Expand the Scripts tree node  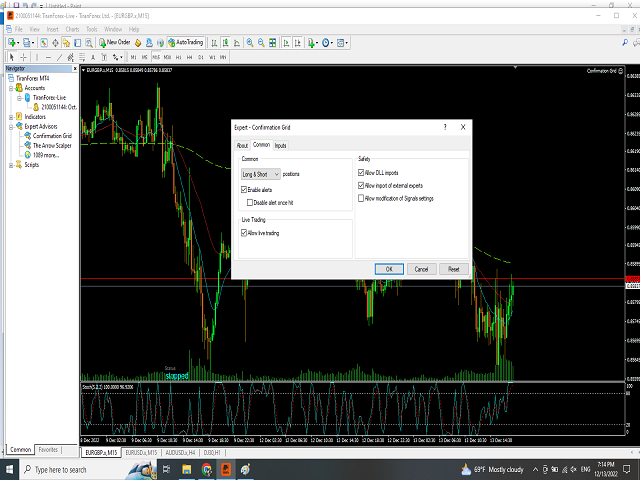(x=11, y=165)
